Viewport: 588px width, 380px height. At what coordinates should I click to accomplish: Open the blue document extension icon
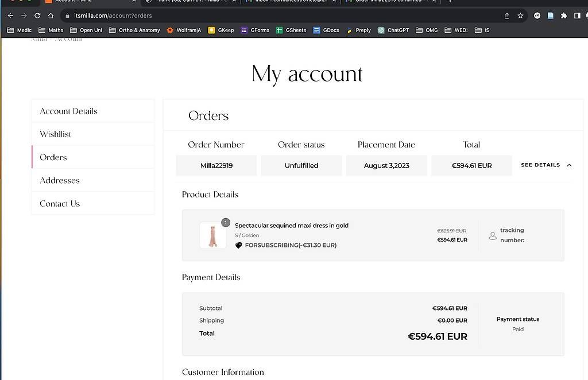551,15
